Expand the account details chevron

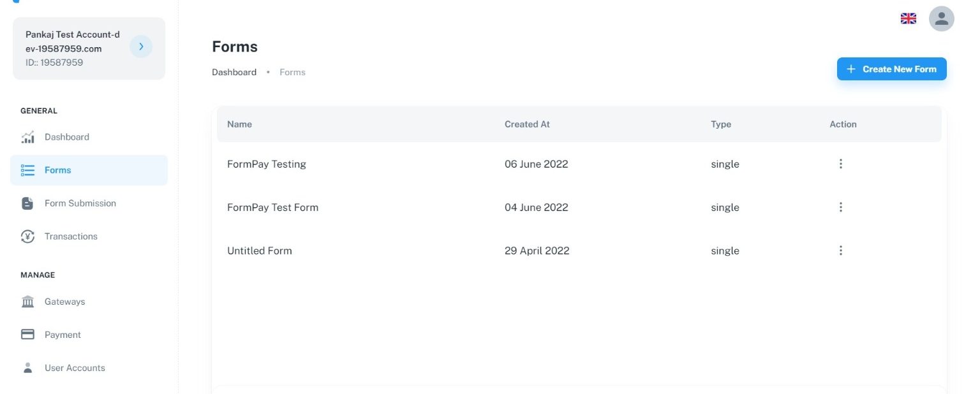pyautogui.click(x=141, y=46)
